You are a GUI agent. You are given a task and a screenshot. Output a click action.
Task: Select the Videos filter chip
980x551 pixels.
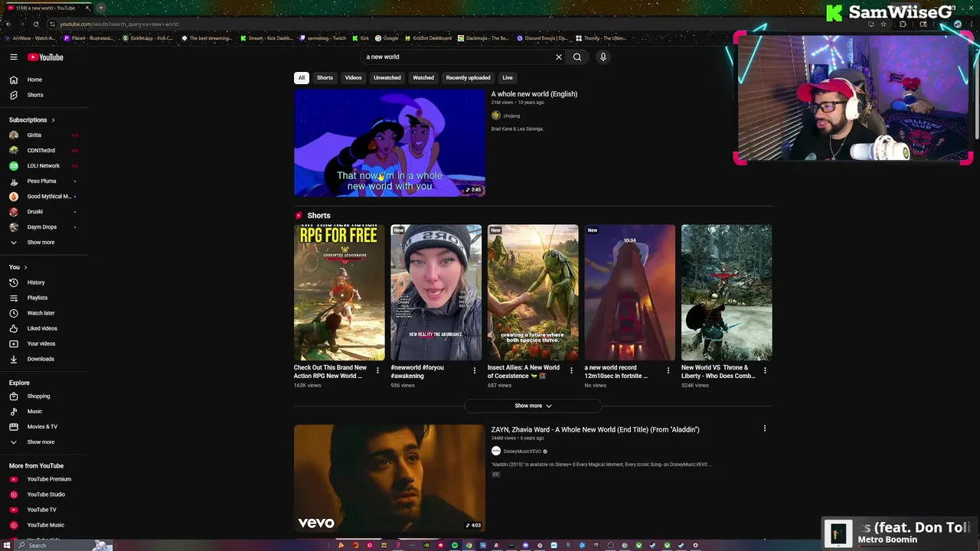pos(353,77)
